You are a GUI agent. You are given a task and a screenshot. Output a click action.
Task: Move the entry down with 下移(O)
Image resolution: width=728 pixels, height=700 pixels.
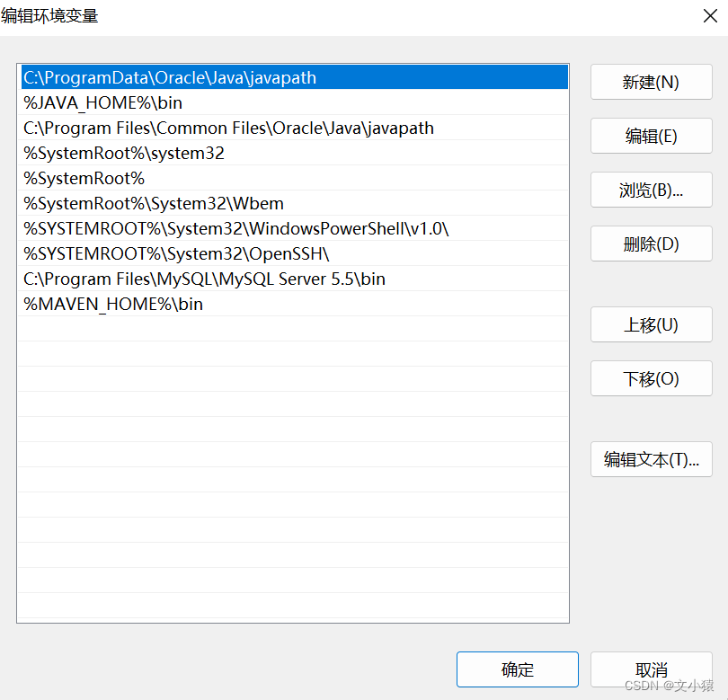pos(651,378)
